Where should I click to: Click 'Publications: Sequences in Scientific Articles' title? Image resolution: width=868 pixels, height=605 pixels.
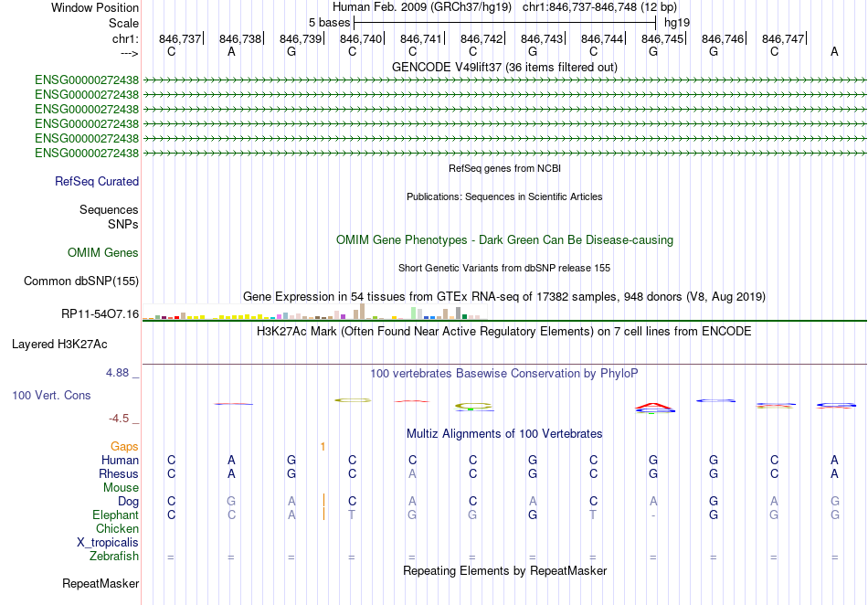click(x=504, y=196)
